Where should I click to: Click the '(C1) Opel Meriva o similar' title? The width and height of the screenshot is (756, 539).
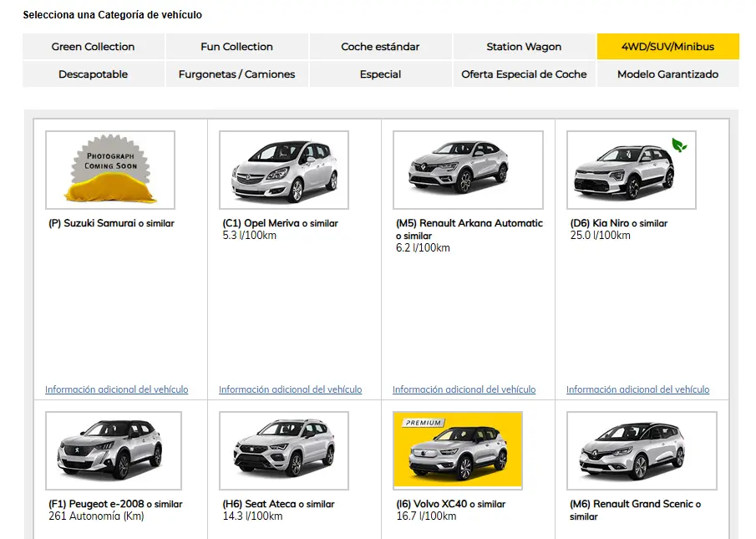280,223
